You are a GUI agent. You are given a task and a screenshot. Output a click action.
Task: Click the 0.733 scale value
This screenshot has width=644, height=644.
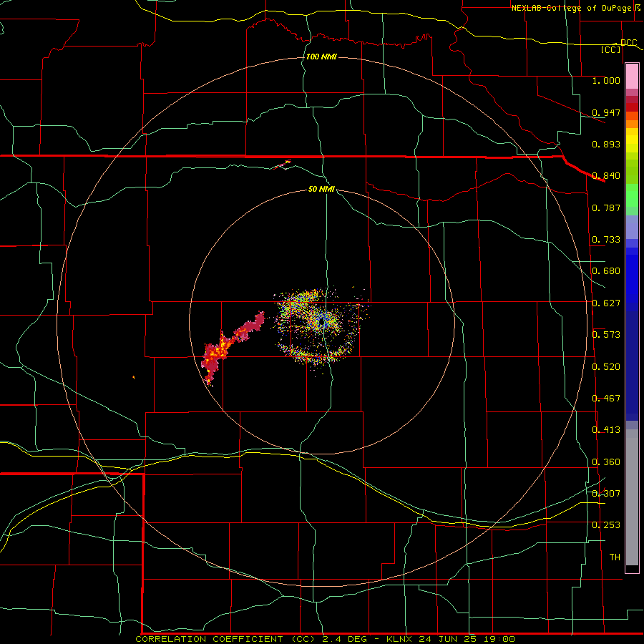click(x=606, y=240)
